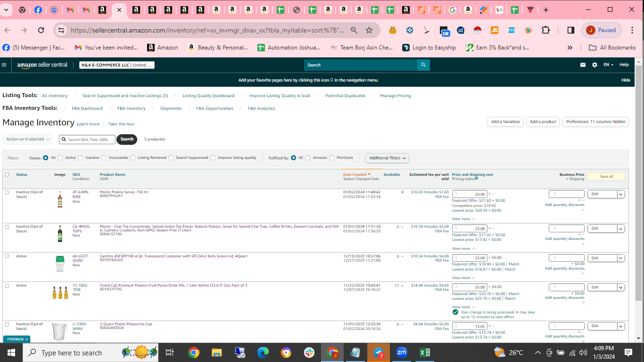This screenshot has width=644, height=362.
Task: Open the Additional filters dropdown
Action: click(387, 158)
